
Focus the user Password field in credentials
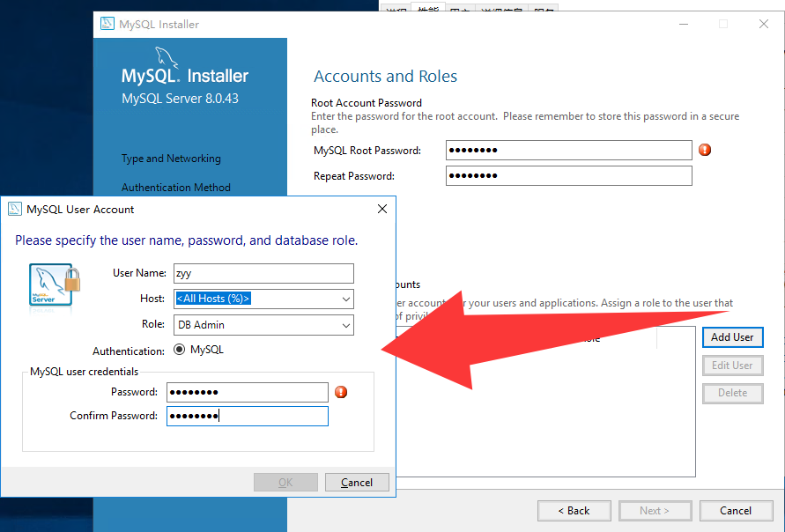click(x=248, y=392)
